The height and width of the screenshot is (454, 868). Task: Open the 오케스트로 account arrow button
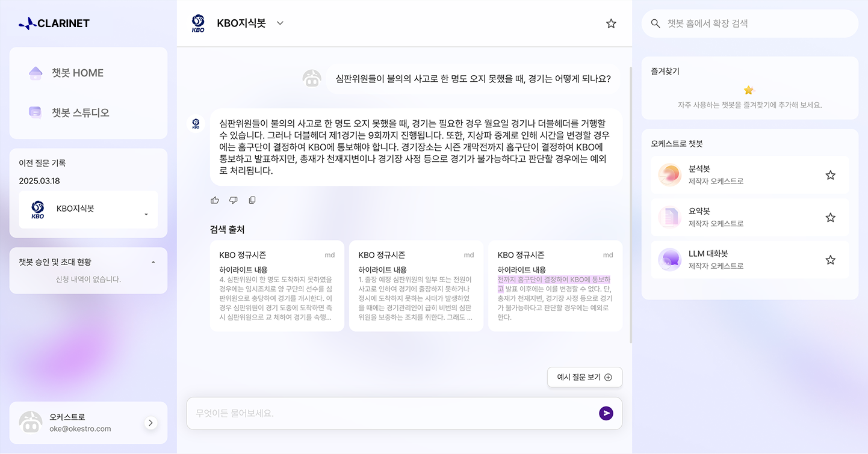150,423
